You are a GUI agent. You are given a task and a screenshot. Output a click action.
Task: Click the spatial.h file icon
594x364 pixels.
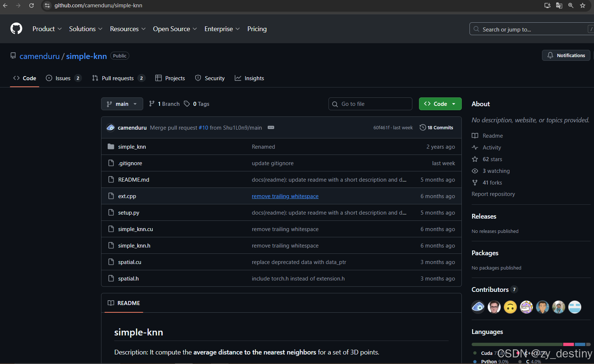click(x=111, y=278)
